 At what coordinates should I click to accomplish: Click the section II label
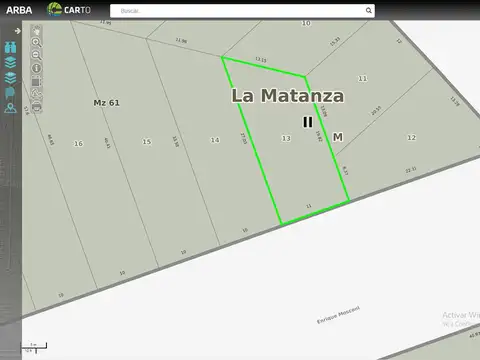pos(308,122)
